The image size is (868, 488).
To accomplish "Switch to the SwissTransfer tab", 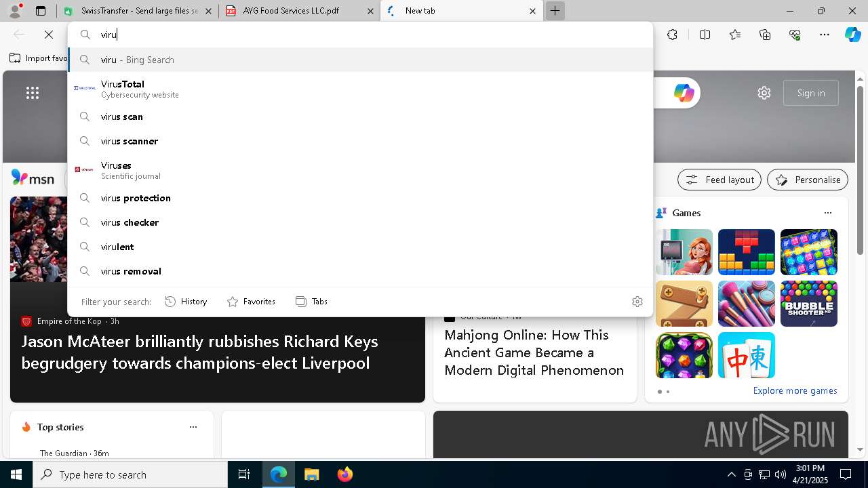I will [x=139, y=11].
